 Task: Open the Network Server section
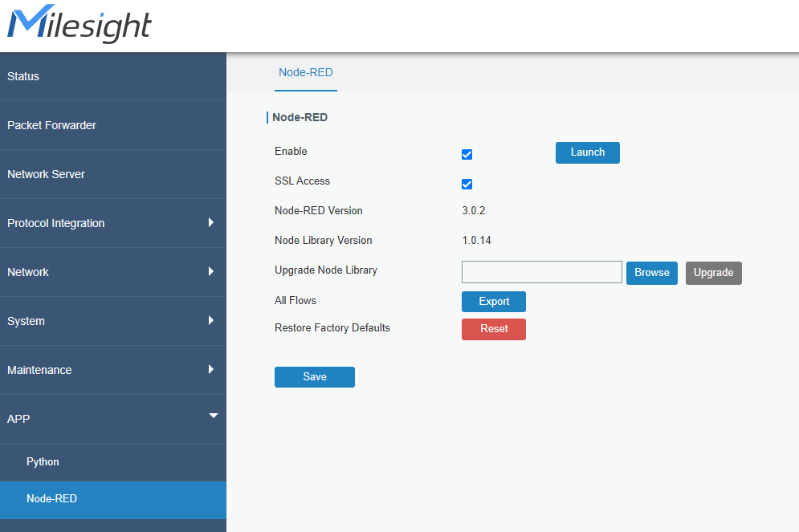tap(46, 174)
